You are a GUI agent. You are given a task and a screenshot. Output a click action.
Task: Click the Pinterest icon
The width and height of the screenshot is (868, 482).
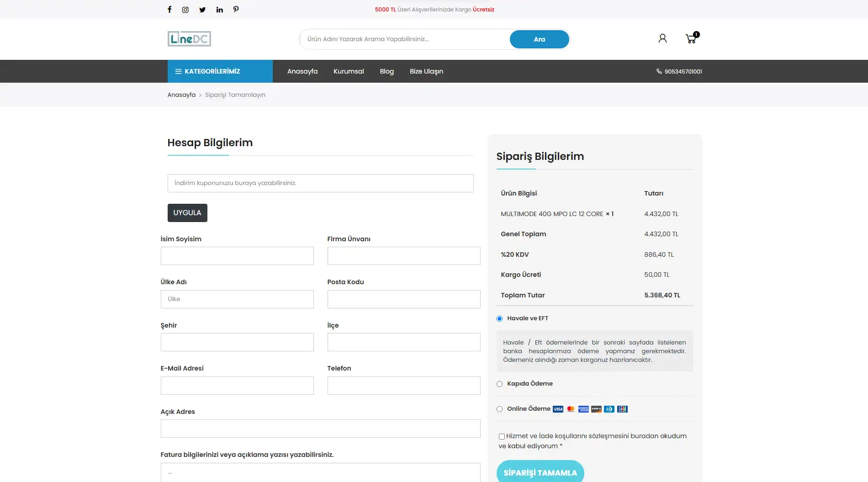pos(236,10)
